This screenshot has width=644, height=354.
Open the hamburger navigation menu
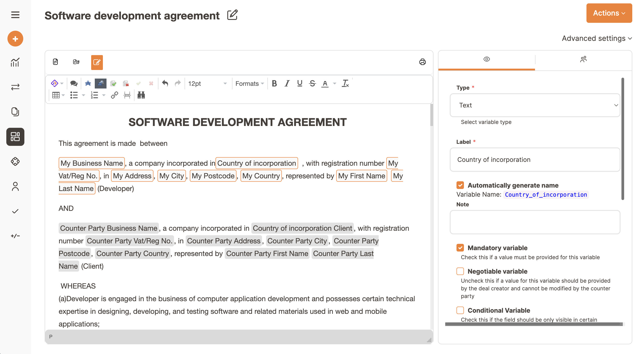pos(15,15)
